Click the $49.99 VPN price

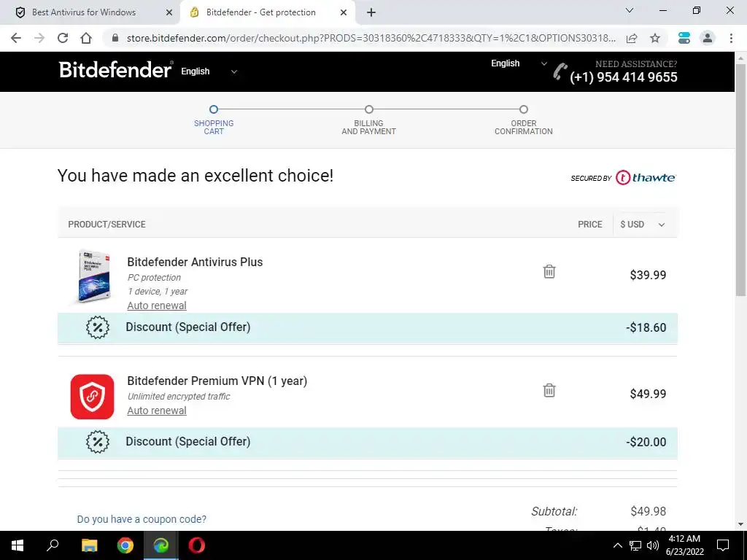(648, 394)
